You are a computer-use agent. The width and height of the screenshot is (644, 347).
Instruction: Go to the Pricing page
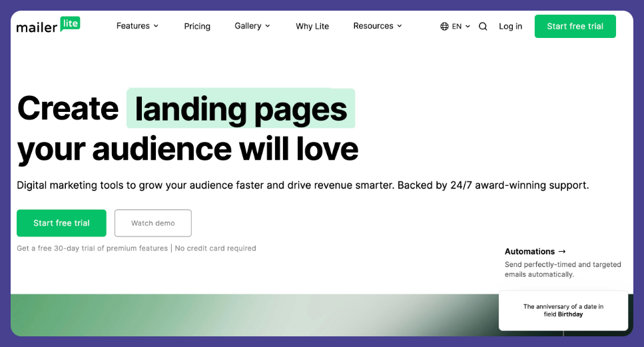point(197,26)
